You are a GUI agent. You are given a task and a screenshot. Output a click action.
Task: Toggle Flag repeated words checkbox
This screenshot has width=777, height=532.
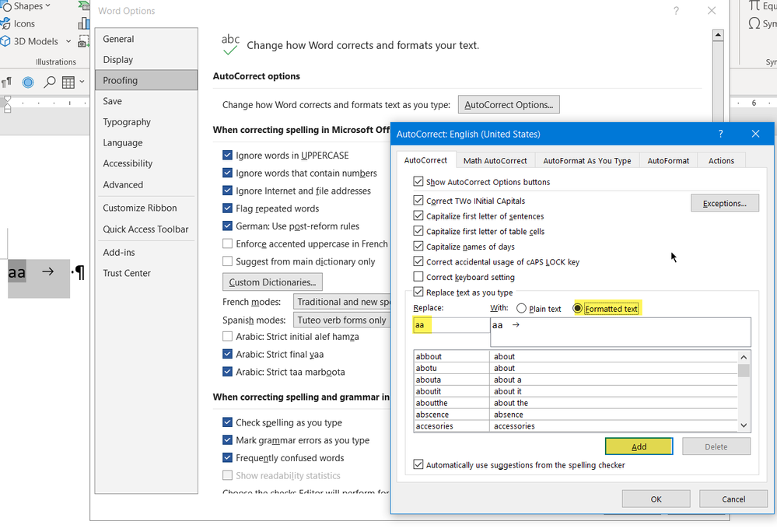point(227,208)
